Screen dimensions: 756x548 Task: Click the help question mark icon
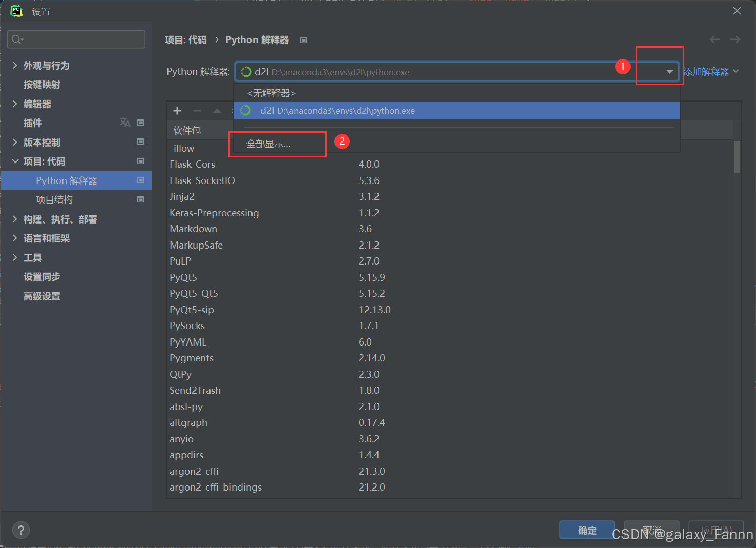point(20,530)
